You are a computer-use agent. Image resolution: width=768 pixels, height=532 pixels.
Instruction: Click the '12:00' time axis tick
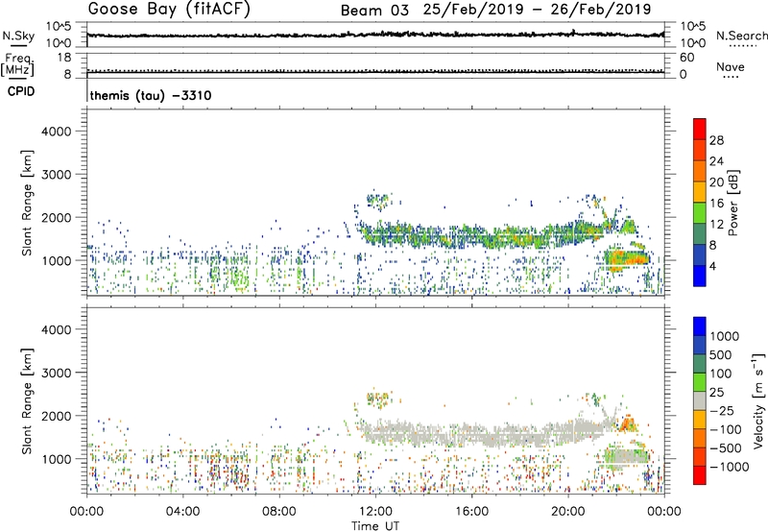[375, 512]
